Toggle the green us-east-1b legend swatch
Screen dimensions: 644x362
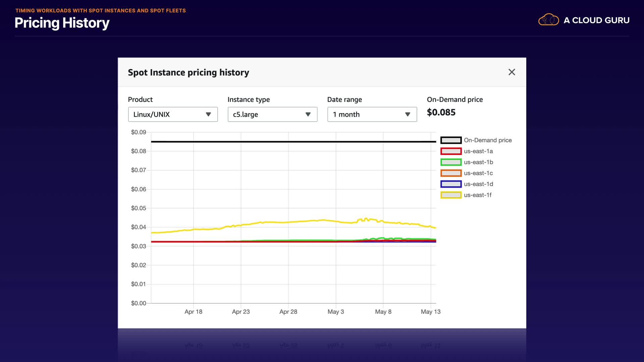[451, 162]
